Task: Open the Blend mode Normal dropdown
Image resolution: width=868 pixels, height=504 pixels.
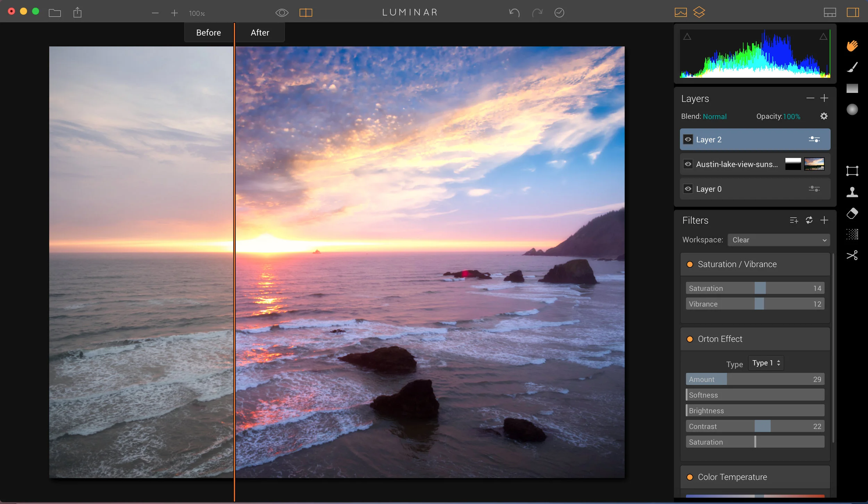Action: pyautogui.click(x=714, y=117)
